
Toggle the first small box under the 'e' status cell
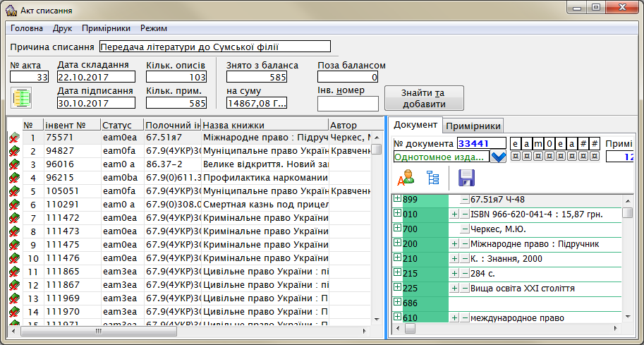click(x=516, y=156)
